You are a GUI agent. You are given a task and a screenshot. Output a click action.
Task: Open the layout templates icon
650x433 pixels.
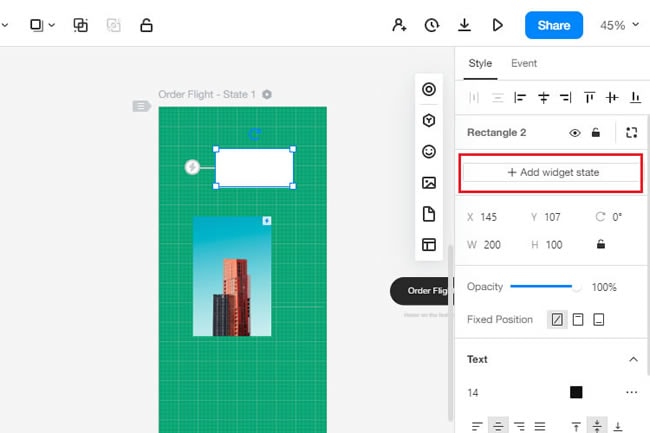click(x=429, y=244)
